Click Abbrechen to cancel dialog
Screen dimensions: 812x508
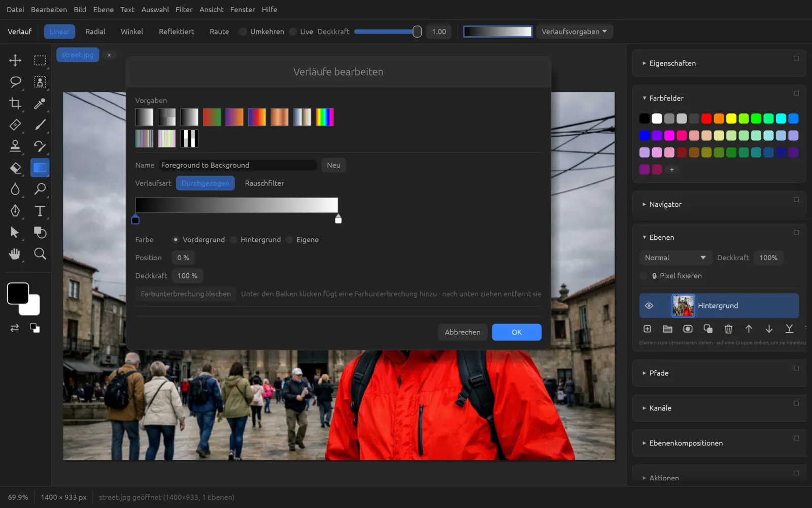point(462,332)
